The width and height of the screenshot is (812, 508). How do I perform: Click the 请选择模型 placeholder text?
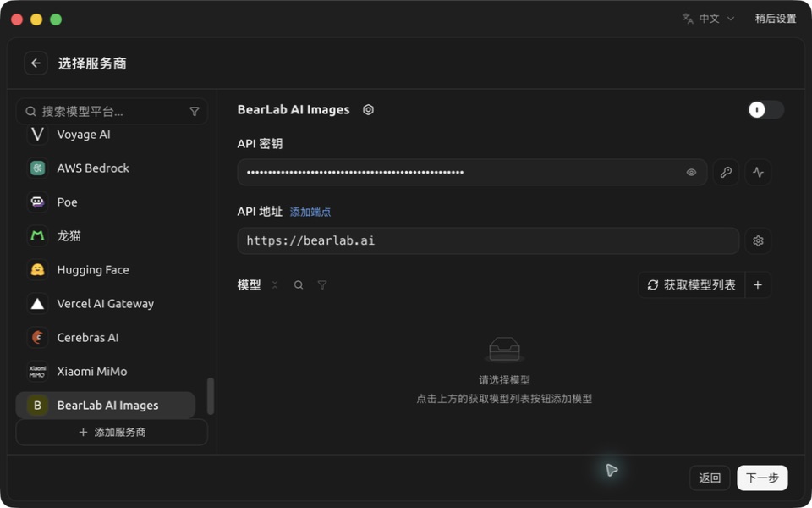click(x=504, y=380)
